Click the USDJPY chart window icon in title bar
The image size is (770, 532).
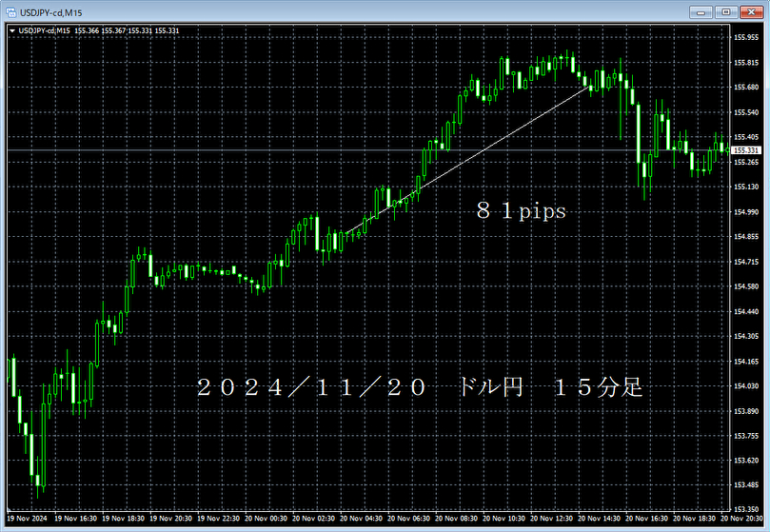[x=10, y=12]
